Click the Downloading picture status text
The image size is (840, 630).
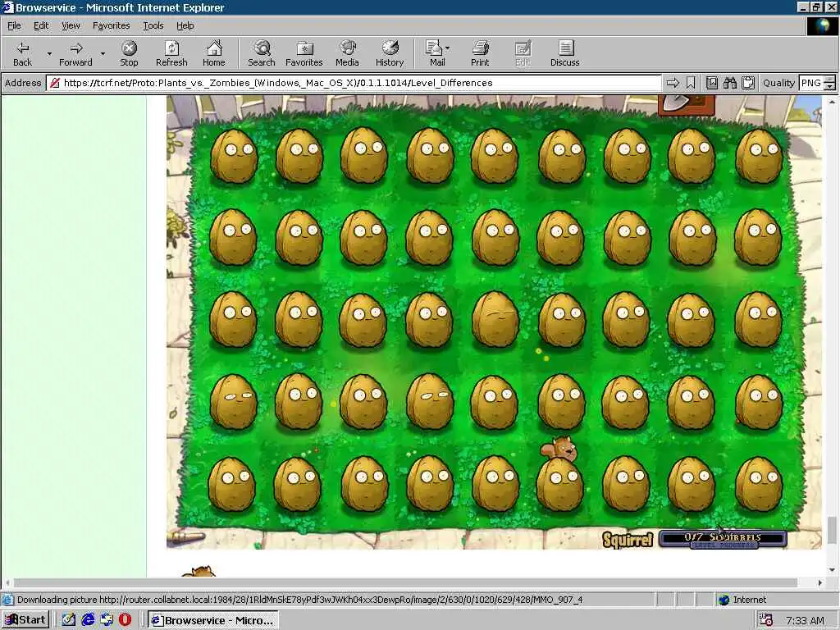click(299, 600)
